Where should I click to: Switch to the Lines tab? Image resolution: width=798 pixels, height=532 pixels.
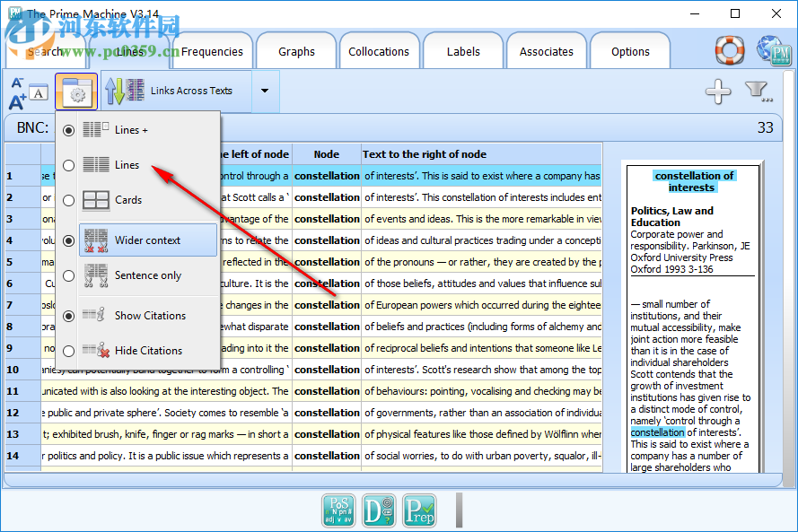point(130,51)
